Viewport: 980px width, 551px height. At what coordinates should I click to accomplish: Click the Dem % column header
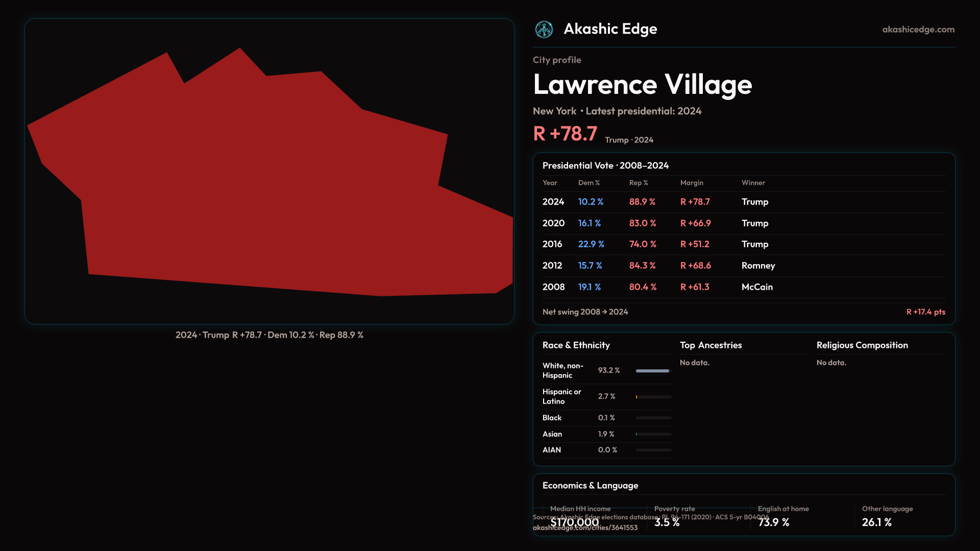[x=589, y=183]
